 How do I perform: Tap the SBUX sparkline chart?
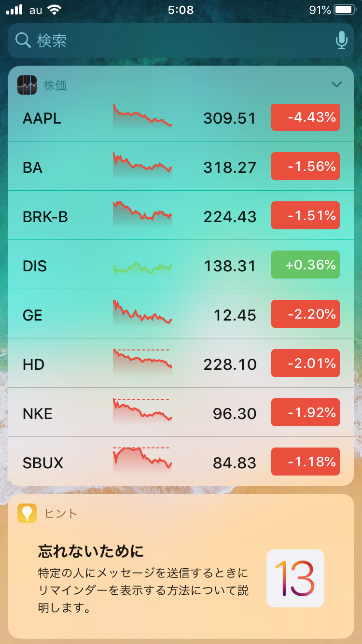(x=142, y=461)
